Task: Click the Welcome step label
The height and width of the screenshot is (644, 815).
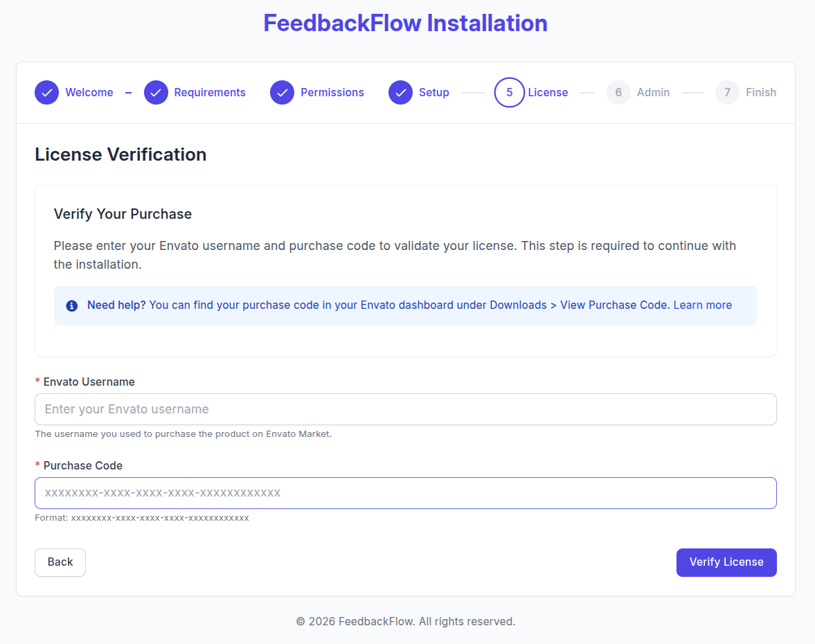Action: 89,92
